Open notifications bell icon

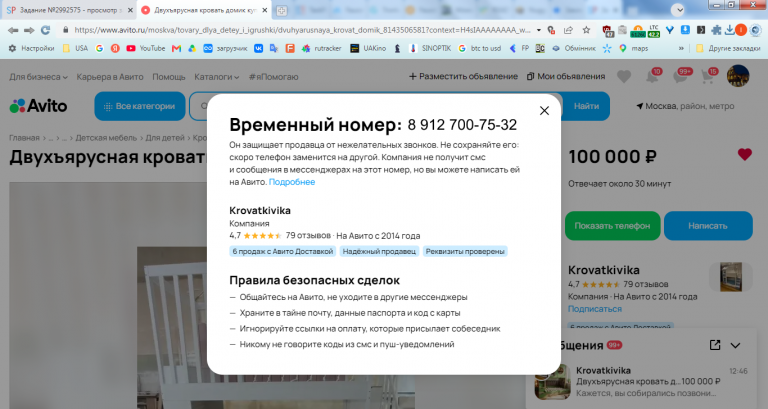coord(652,77)
